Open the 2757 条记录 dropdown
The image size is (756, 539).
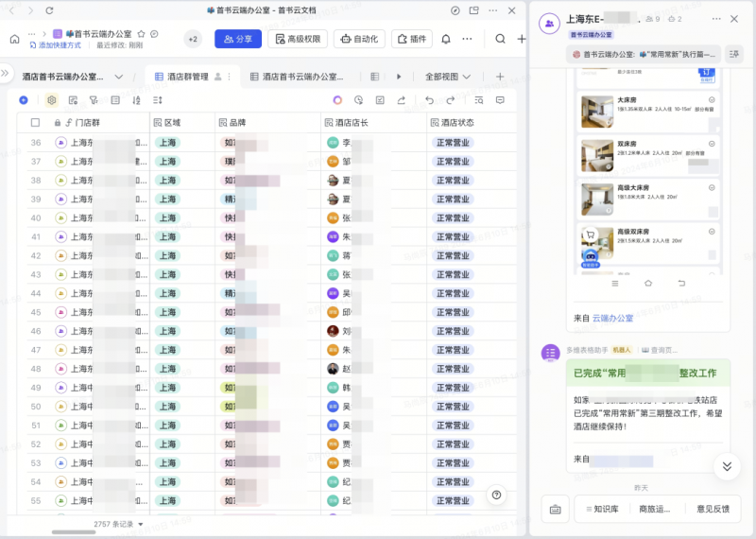pos(119,524)
